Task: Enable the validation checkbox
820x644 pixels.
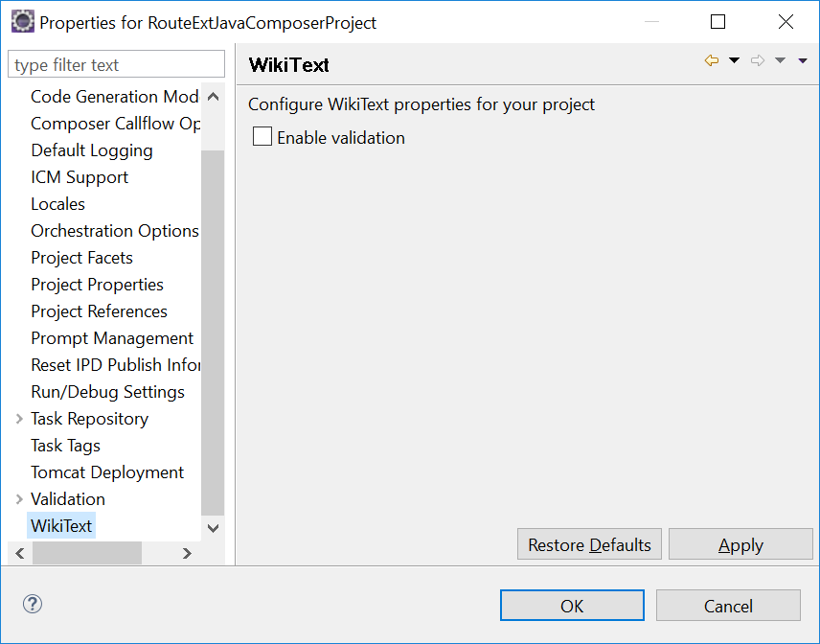Action: (262, 136)
